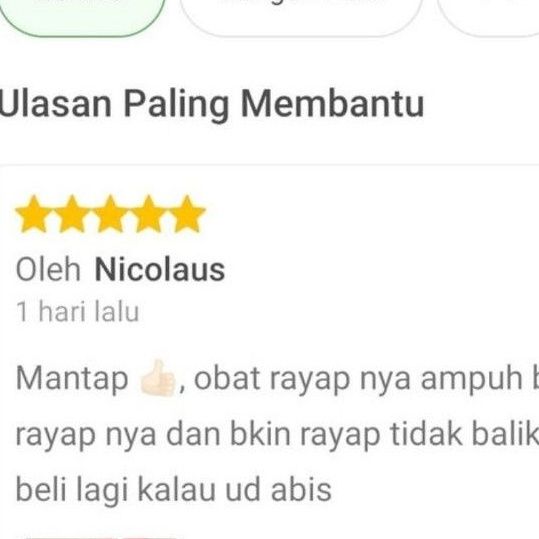Click the "1 hari lalu" timestamp
Image resolution: width=539 pixels, height=539 pixels.
(78, 312)
